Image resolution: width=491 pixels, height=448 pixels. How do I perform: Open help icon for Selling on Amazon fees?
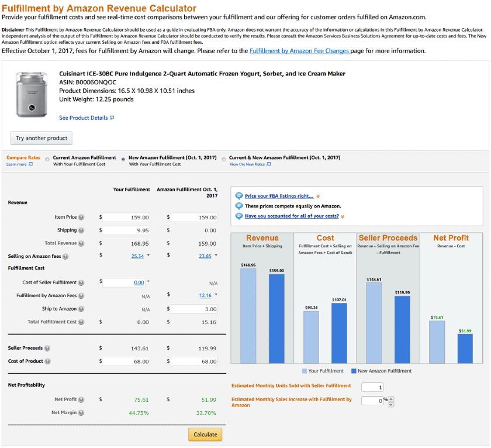(x=65, y=257)
